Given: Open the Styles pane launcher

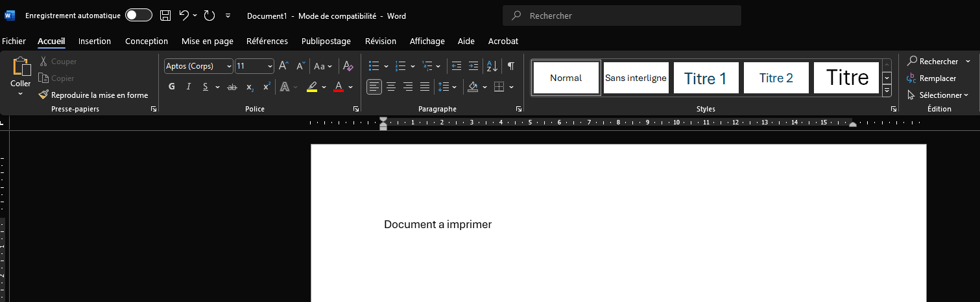Looking at the screenshot, I should coord(892,110).
